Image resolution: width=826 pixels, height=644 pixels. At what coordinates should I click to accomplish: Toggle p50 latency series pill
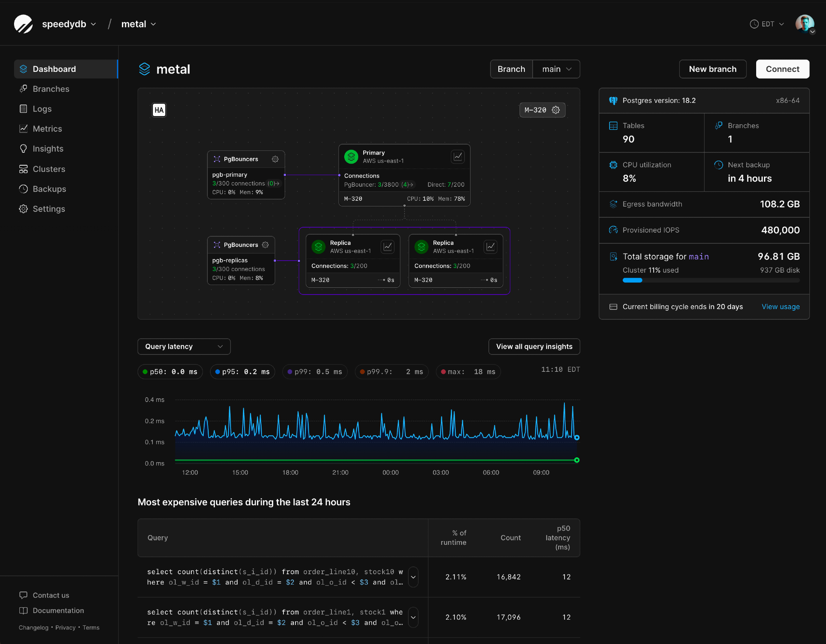coord(170,372)
